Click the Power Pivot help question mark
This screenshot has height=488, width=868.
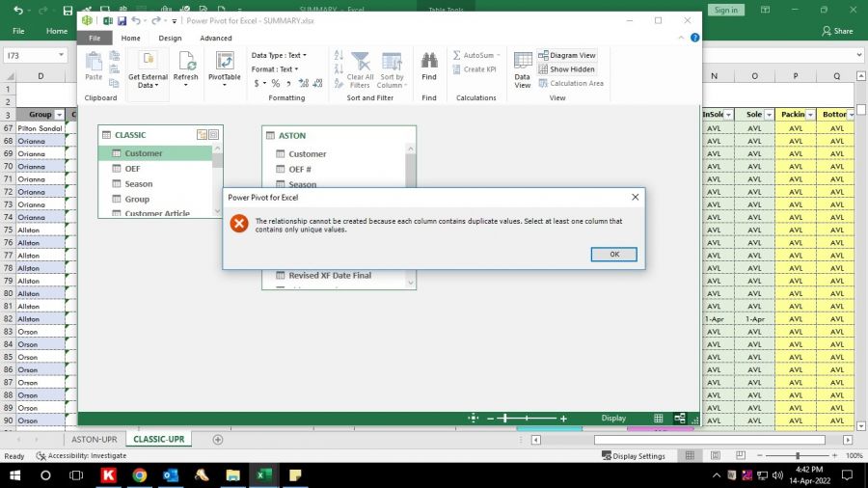click(694, 38)
